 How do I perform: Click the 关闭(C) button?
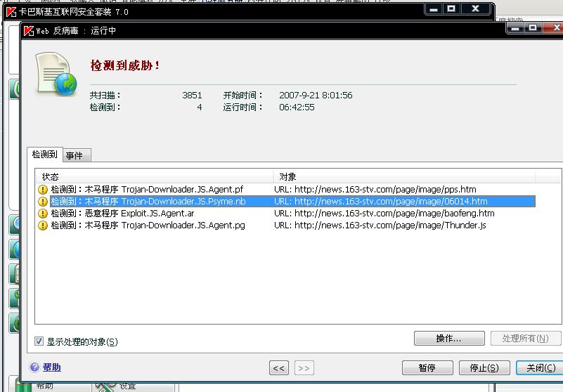[x=540, y=367]
